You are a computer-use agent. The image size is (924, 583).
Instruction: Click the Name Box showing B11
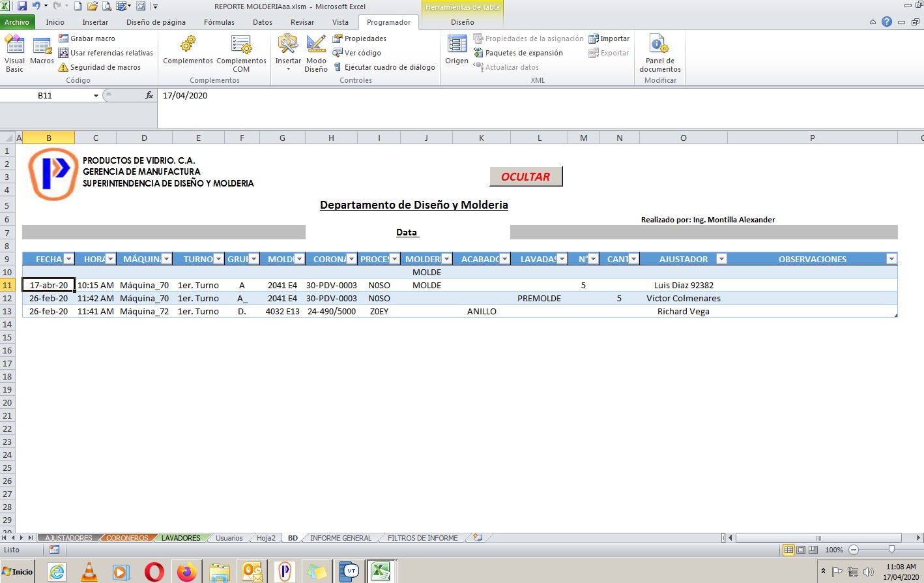pyautogui.click(x=45, y=95)
